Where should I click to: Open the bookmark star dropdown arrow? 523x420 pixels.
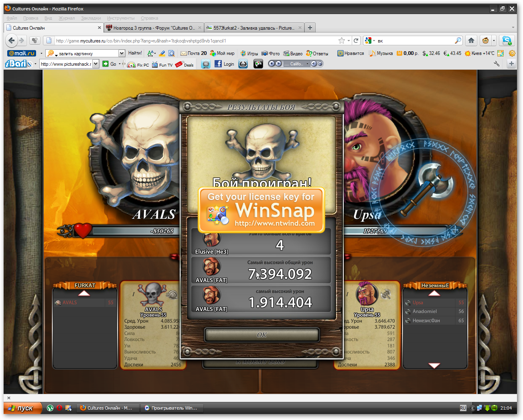click(x=349, y=40)
